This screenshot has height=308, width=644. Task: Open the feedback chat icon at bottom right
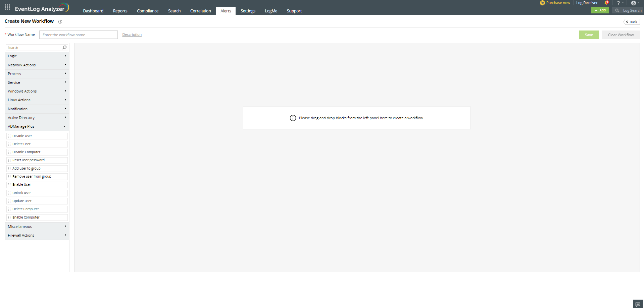637,304
